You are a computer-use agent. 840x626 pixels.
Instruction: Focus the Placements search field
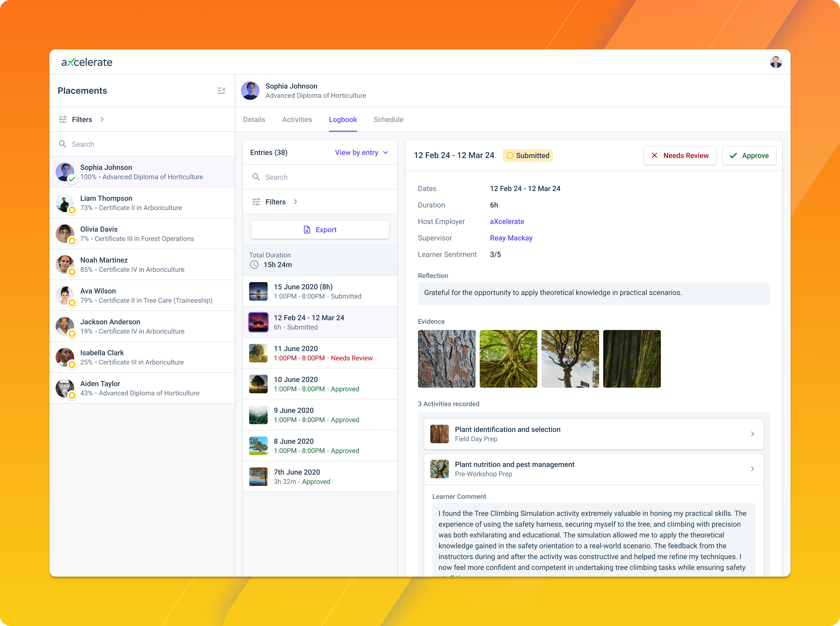[x=142, y=144]
